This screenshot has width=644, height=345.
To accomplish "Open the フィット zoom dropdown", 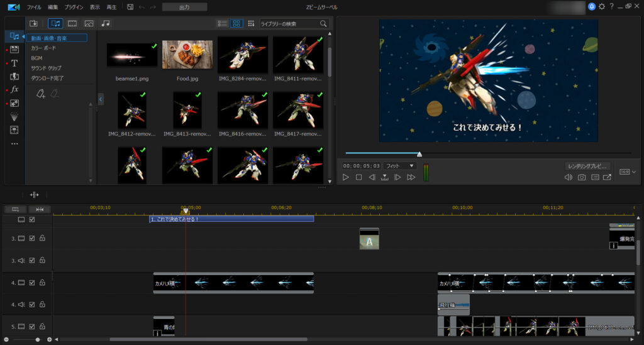I will tap(400, 166).
